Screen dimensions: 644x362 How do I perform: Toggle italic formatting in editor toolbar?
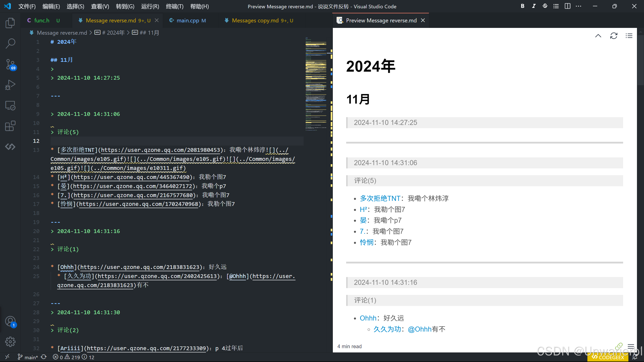[534, 6]
